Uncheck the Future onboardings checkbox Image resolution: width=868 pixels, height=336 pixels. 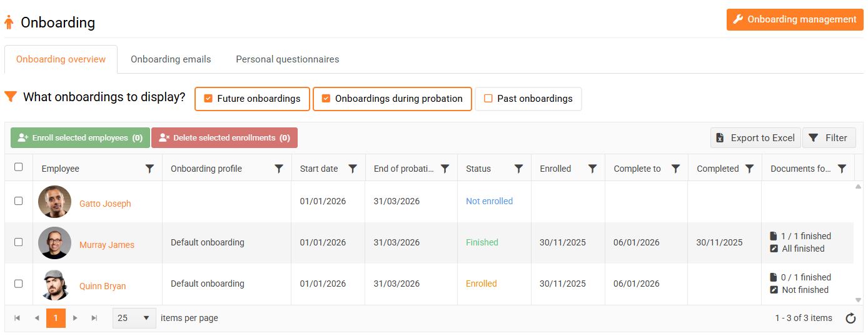click(x=209, y=99)
